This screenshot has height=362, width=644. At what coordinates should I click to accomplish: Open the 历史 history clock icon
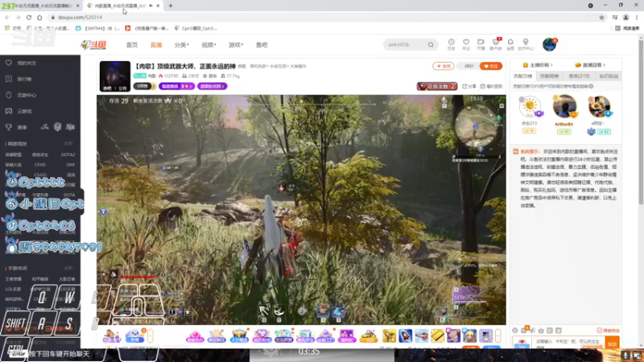coord(451,44)
